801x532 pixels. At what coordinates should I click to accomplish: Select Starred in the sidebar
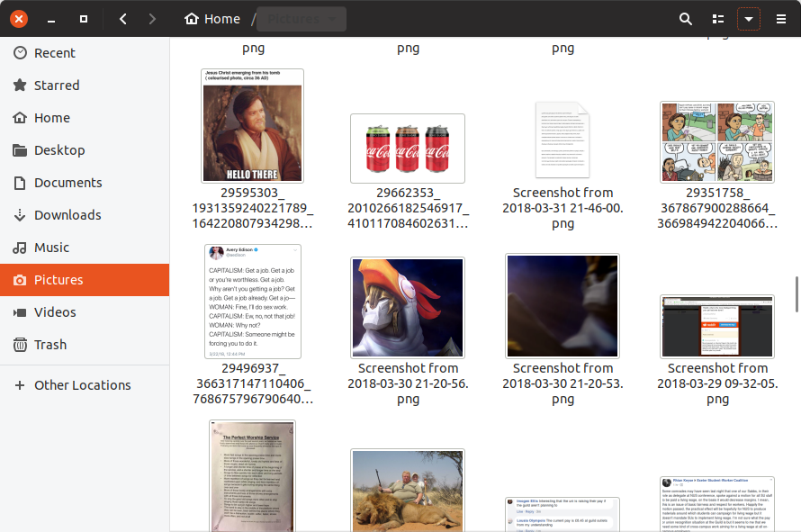85,85
